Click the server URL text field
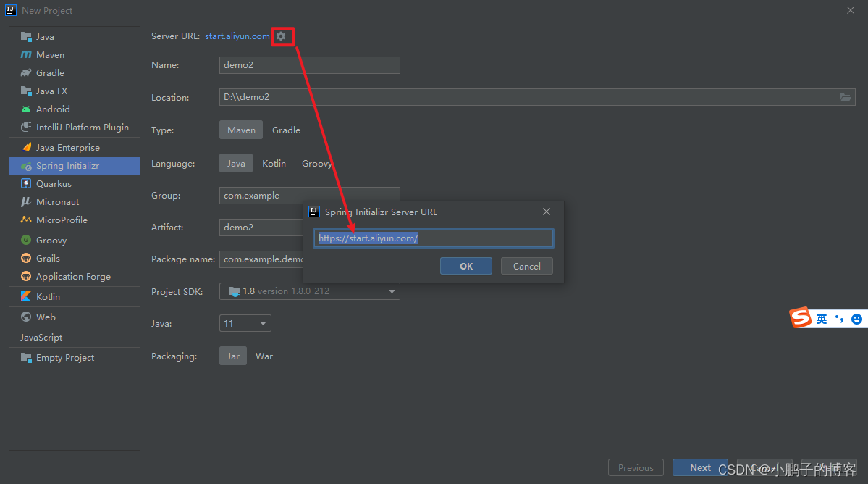This screenshot has width=868, height=484. (x=434, y=238)
